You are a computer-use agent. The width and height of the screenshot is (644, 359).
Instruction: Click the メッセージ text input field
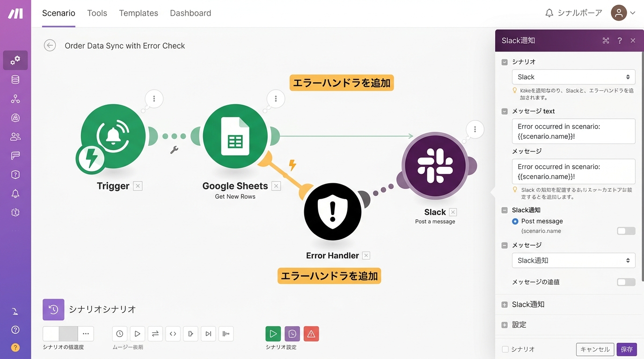(573, 131)
